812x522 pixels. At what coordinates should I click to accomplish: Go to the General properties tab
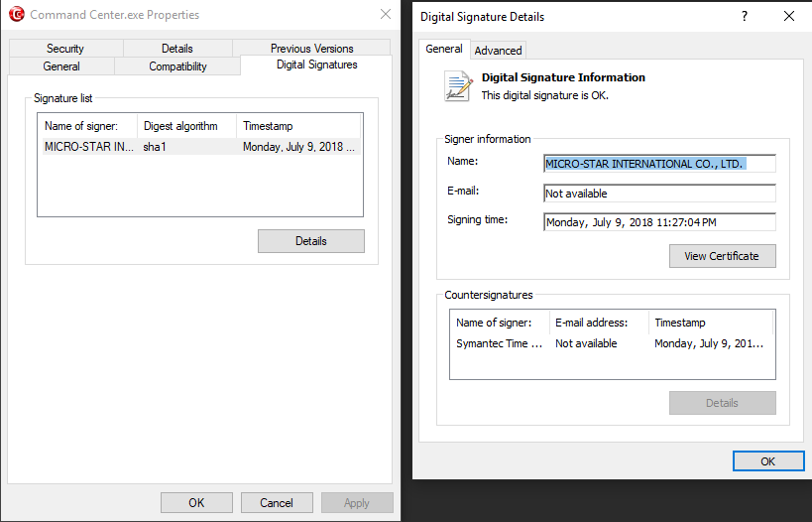[x=61, y=66]
